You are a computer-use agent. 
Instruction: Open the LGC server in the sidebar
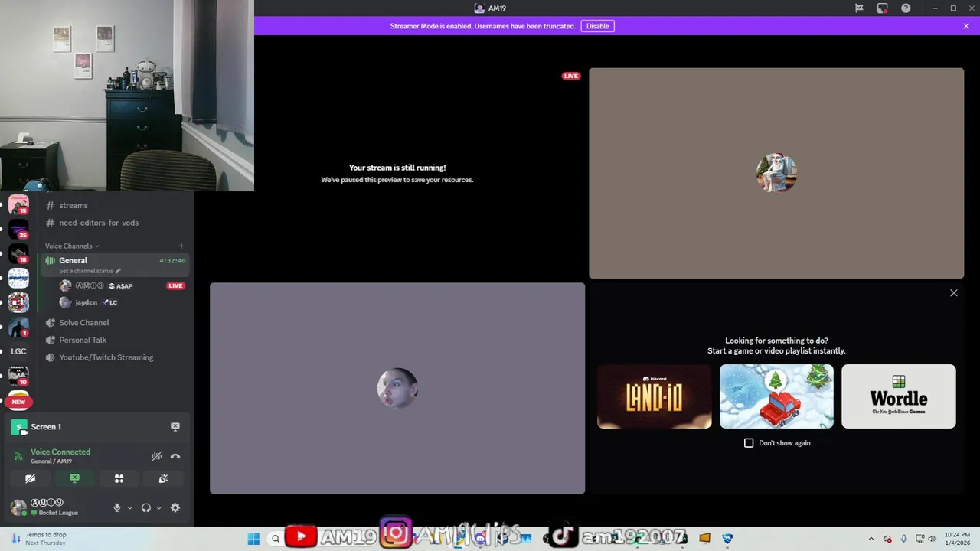click(18, 351)
